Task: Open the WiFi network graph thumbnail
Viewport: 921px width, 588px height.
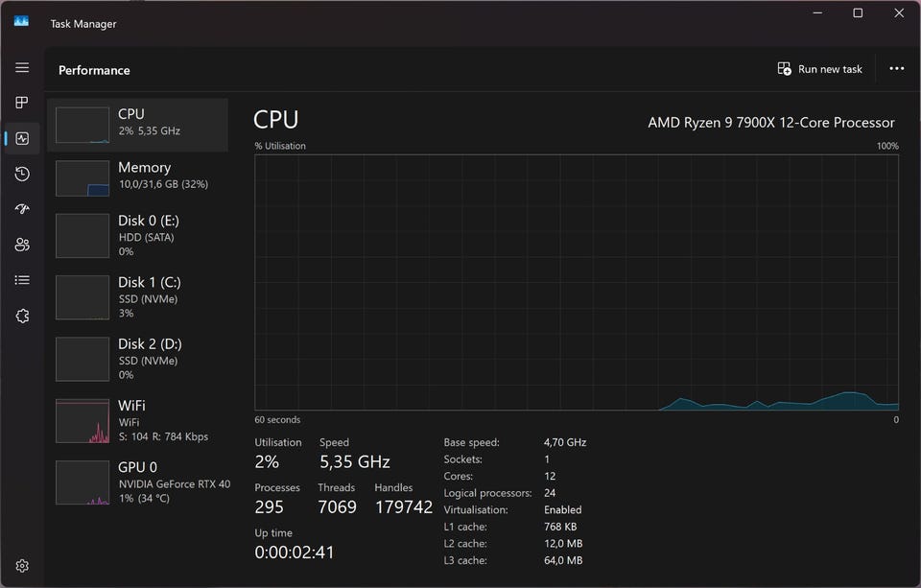Action: (83, 421)
